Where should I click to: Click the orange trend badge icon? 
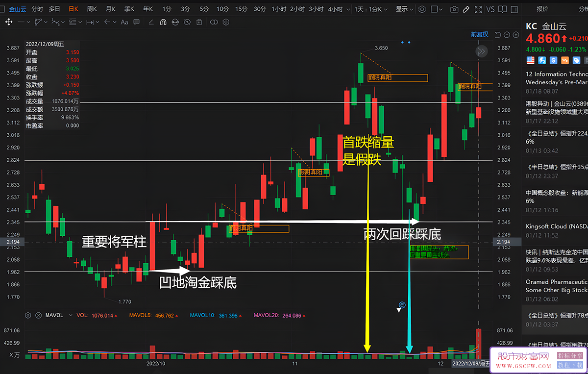click(x=565, y=60)
